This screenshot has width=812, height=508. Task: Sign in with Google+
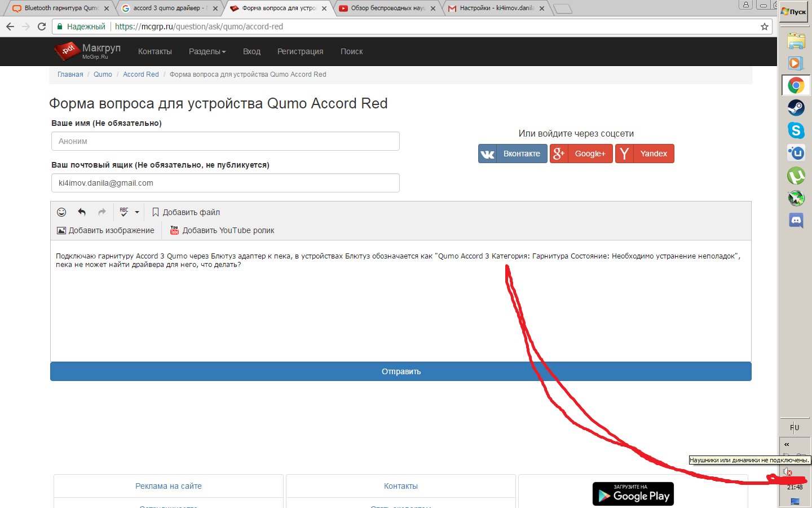pos(581,154)
